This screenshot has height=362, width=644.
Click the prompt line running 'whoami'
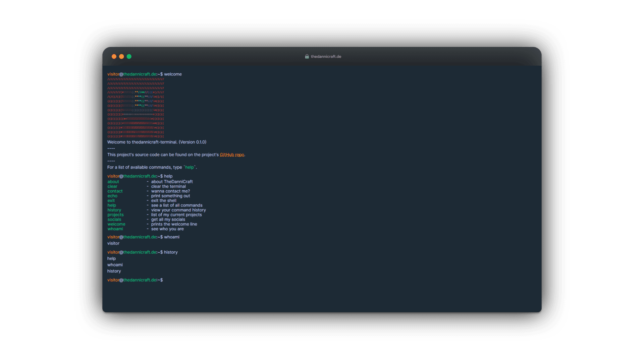pos(143,237)
